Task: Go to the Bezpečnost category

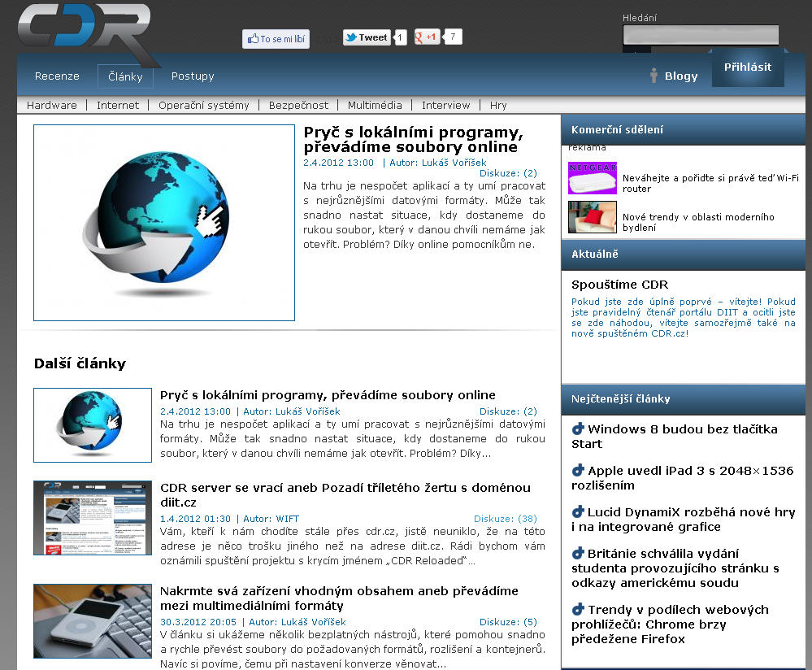Action: pyautogui.click(x=298, y=105)
